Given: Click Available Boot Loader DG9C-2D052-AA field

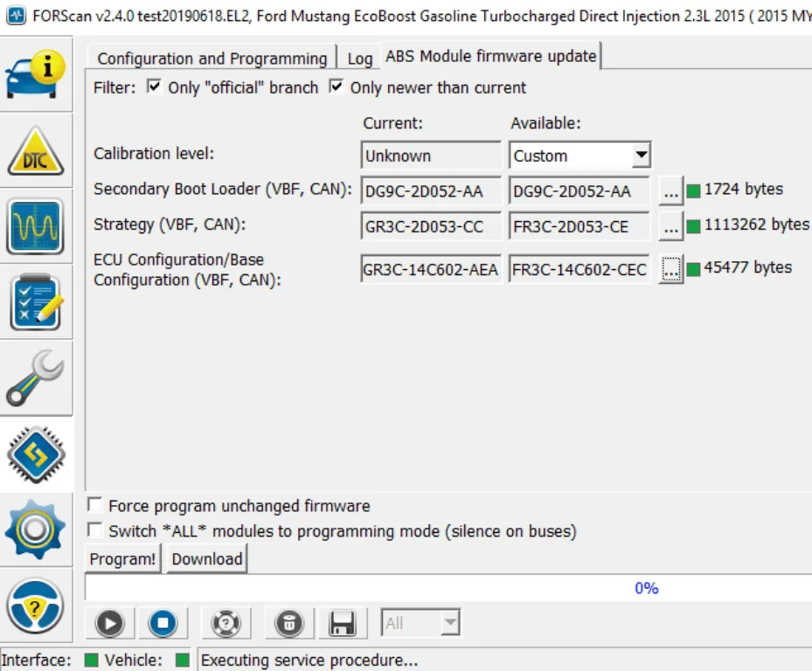Looking at the screenshot, I should 579,191.
